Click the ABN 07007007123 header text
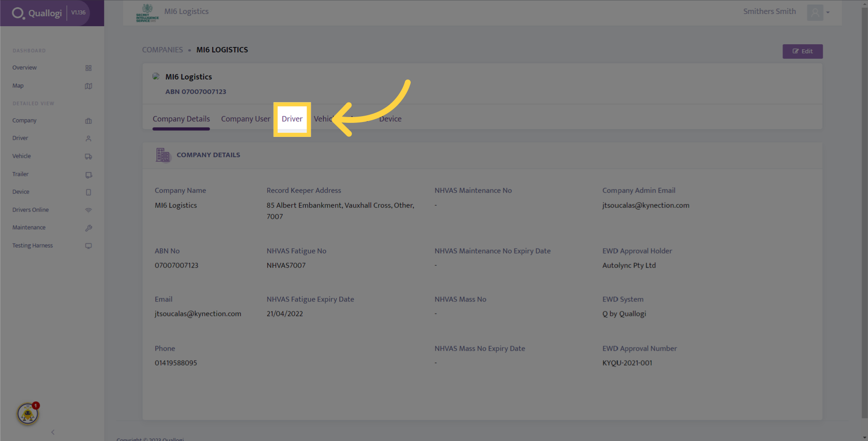Viewport: 868px width, 441px height. pos(195,92)
